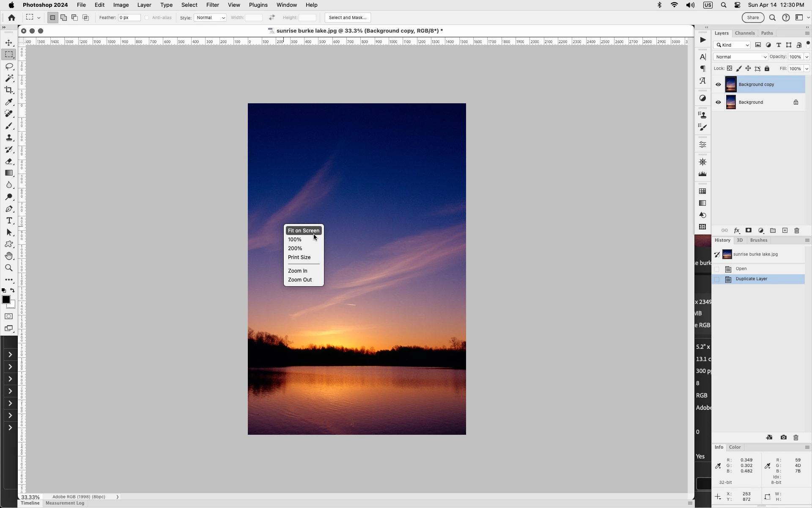Switch to the Channels tab
The width and height of the screenshot is (812, 508).
[x=745, y=33]
